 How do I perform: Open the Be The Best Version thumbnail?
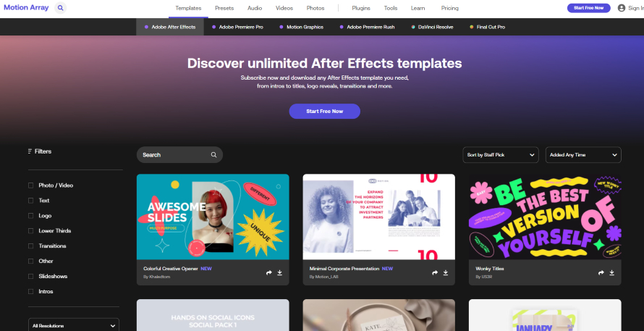tap(545, 217)
